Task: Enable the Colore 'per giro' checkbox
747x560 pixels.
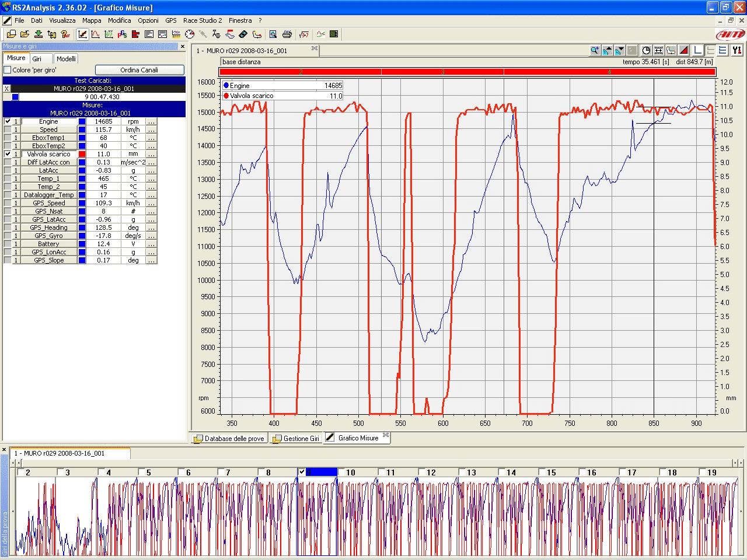Action: click(8, 70)
